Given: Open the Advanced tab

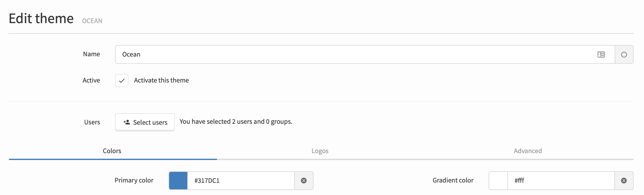Looking at the screenshot, I should (528, 151).
